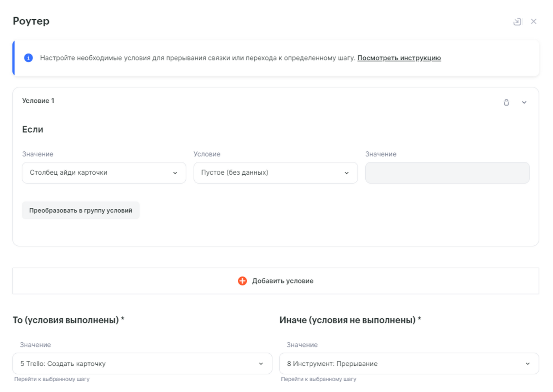This screenshot has width=553, height=392.
Task: Click the Условие 1 header title
Action: tap(38, 101)
